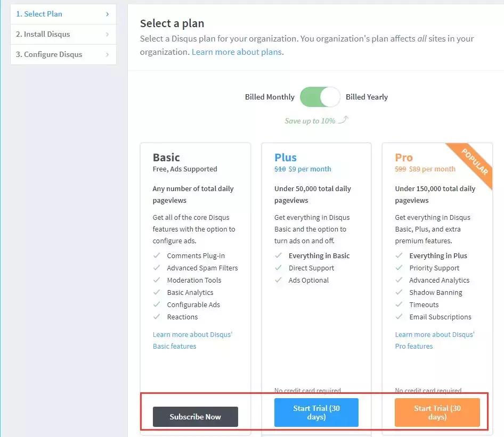Click the Save up to 10% arrow
504x437 pixels.
[343, 120]
